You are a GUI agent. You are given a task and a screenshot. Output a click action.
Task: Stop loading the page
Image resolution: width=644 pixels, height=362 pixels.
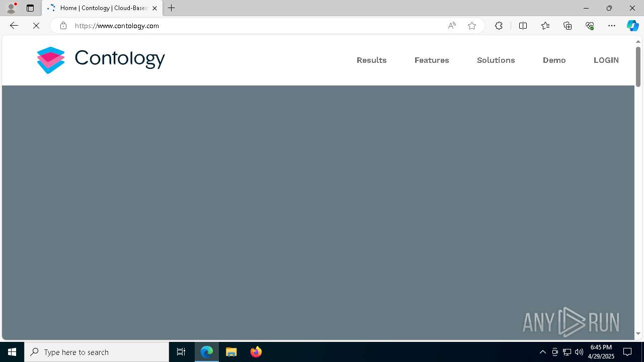pyautogui.click(x=36, y=26)
